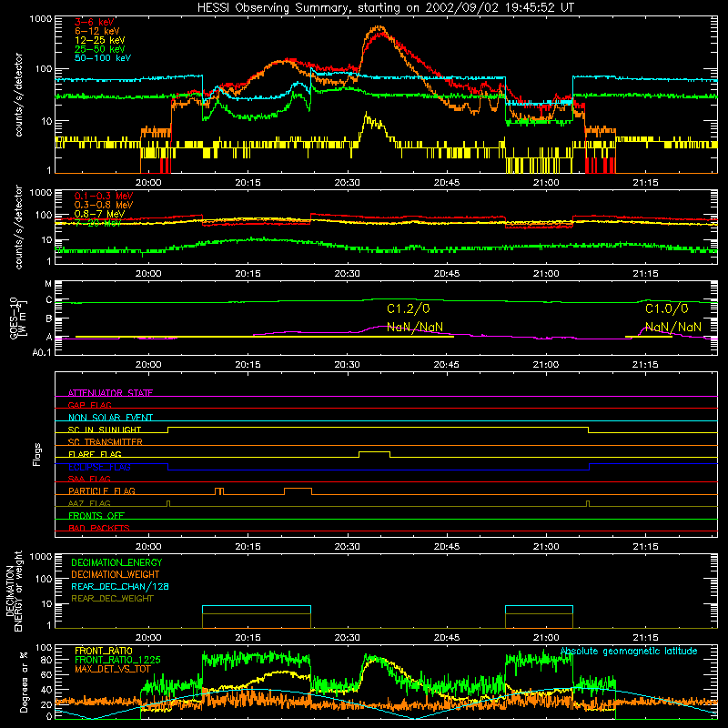Select the SC_IN_SUNLIGHT flag label

[105, 430]
